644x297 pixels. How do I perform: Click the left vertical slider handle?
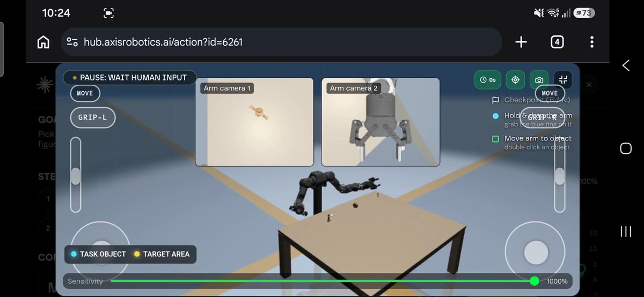click(x=76, y=176)
